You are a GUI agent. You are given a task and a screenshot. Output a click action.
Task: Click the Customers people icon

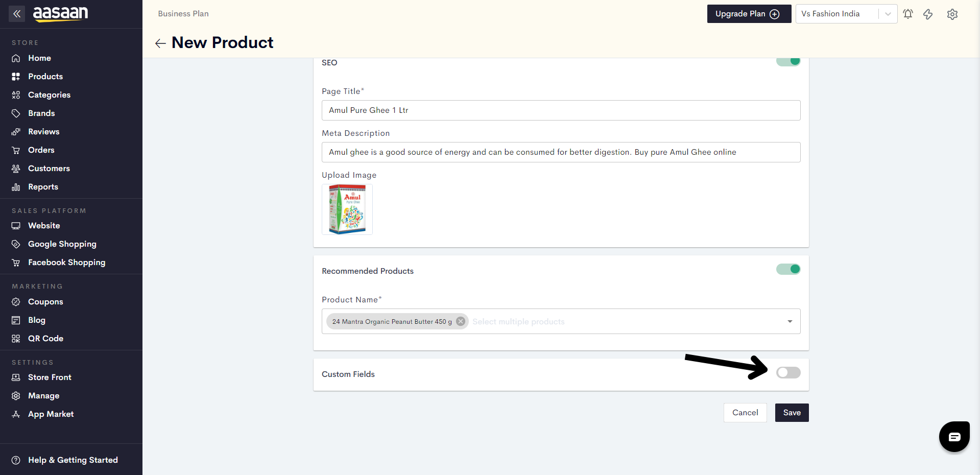tap(16, 169)
